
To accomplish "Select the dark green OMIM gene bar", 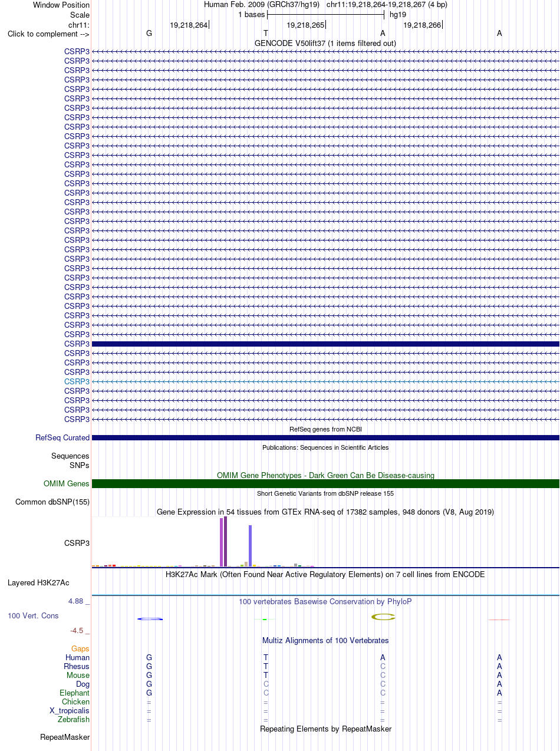I will pyautogui.click(x=325, y=483).
